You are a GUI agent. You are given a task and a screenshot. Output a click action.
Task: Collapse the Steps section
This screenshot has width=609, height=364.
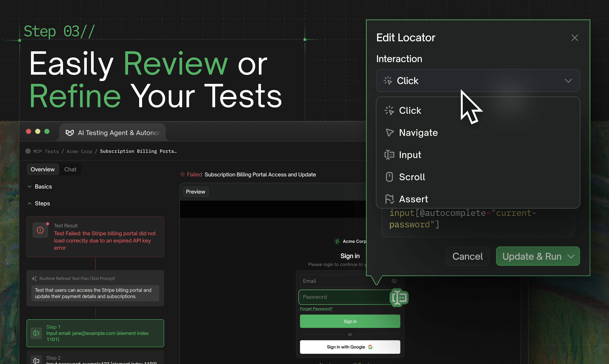pyautogui.click(x=29, y=203)
